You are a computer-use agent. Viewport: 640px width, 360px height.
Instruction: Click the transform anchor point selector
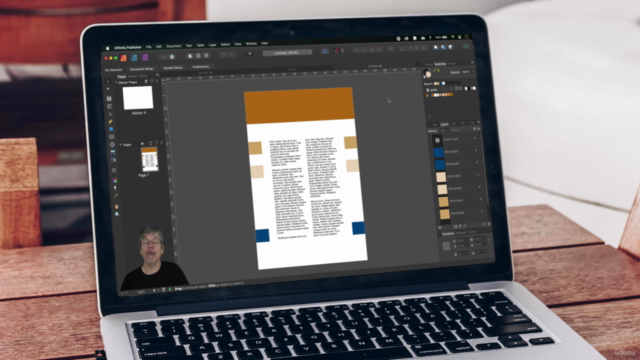pyautogui.click(x=446, y=246)
